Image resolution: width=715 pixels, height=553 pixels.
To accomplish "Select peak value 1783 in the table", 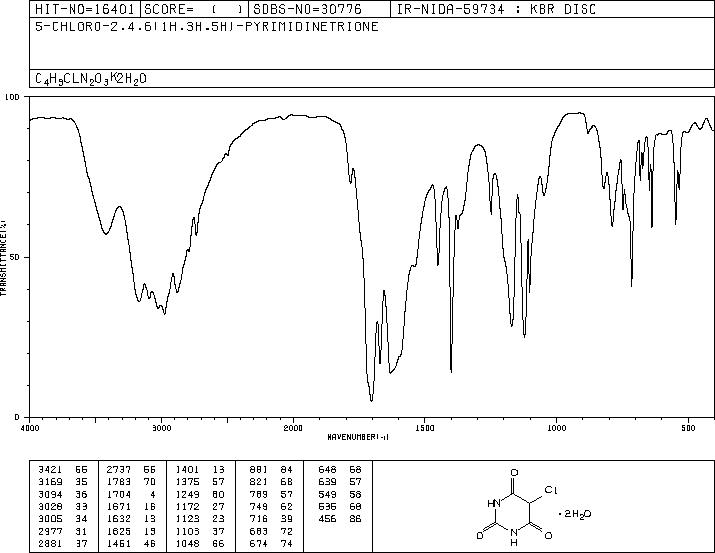I will tap(119, 482).
